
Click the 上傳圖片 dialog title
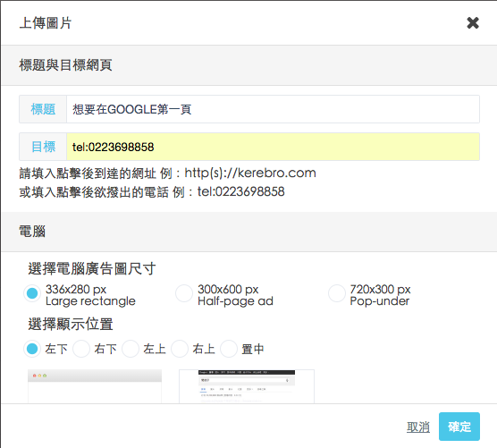pos(46,23)
